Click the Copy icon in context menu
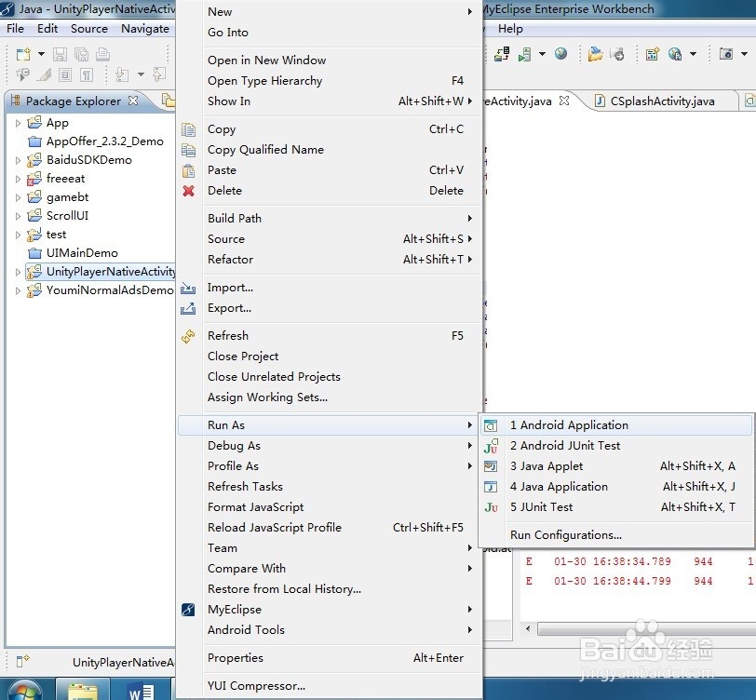756x700 pixels. tap(188, 129)
